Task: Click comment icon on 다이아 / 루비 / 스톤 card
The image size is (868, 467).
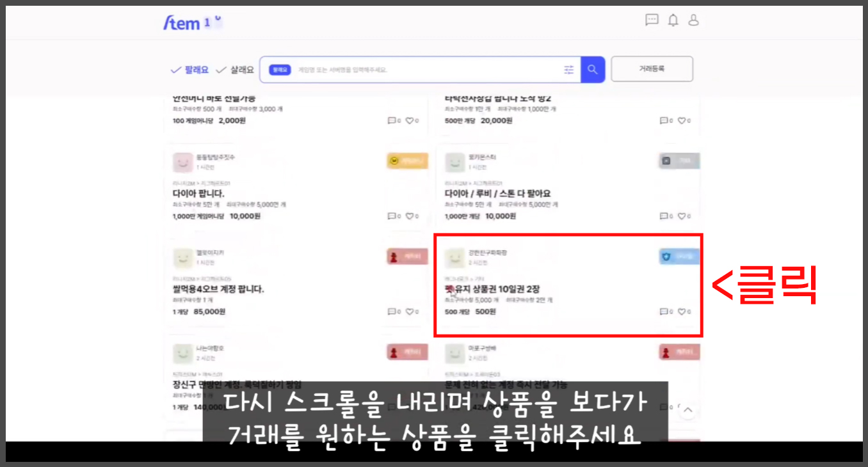Action: pos(664,216)
